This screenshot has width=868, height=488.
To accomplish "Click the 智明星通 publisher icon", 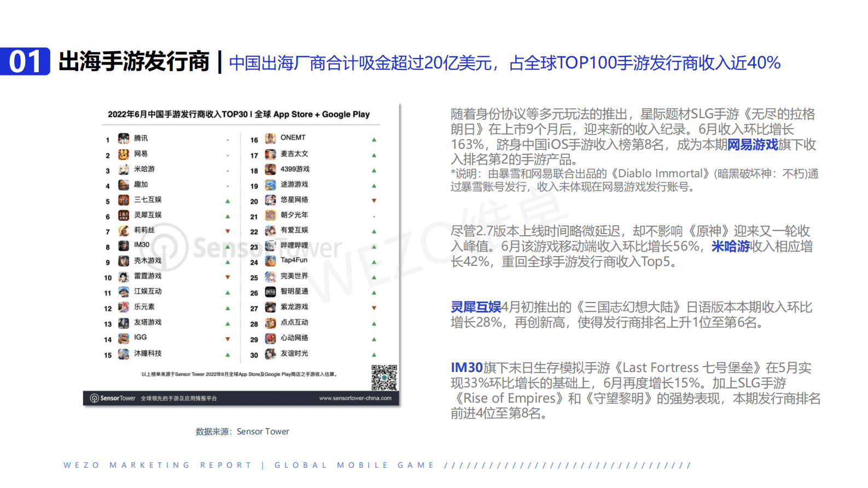I will coord(271,292).
